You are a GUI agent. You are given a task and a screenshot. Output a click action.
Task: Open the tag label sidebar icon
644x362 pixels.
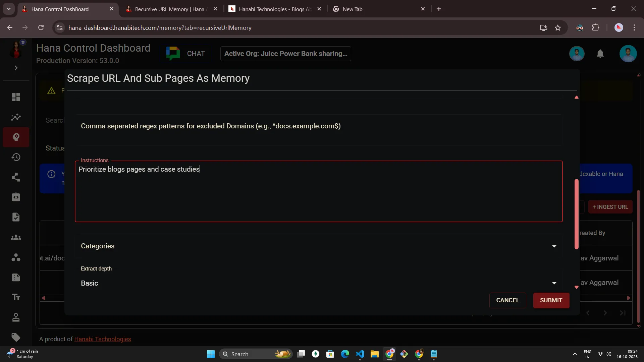[x=16, y=337]
